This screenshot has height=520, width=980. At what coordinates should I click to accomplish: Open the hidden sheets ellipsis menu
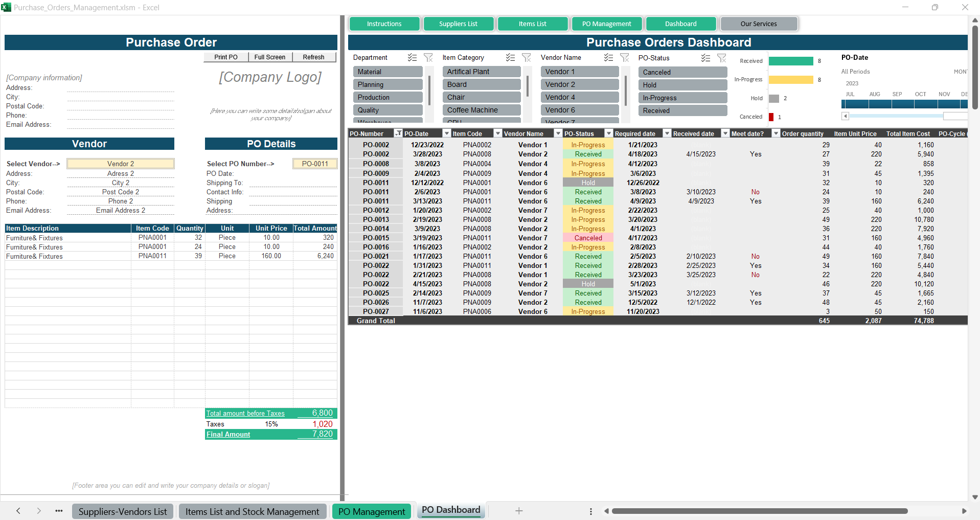point(59,511)
